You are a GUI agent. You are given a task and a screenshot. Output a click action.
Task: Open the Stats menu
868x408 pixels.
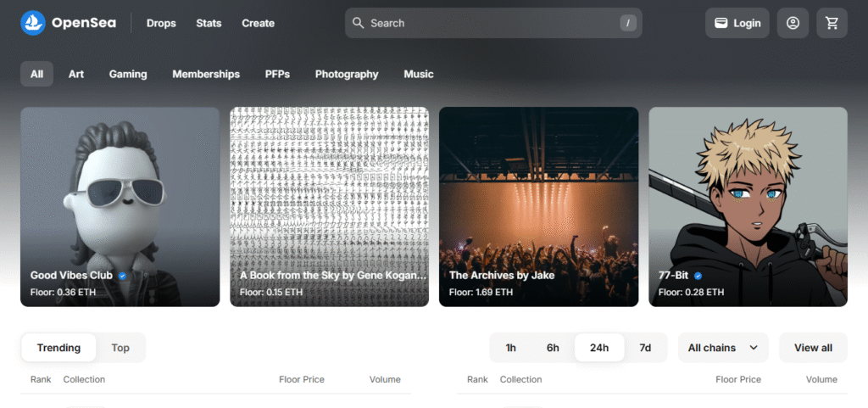click(209, 23)
